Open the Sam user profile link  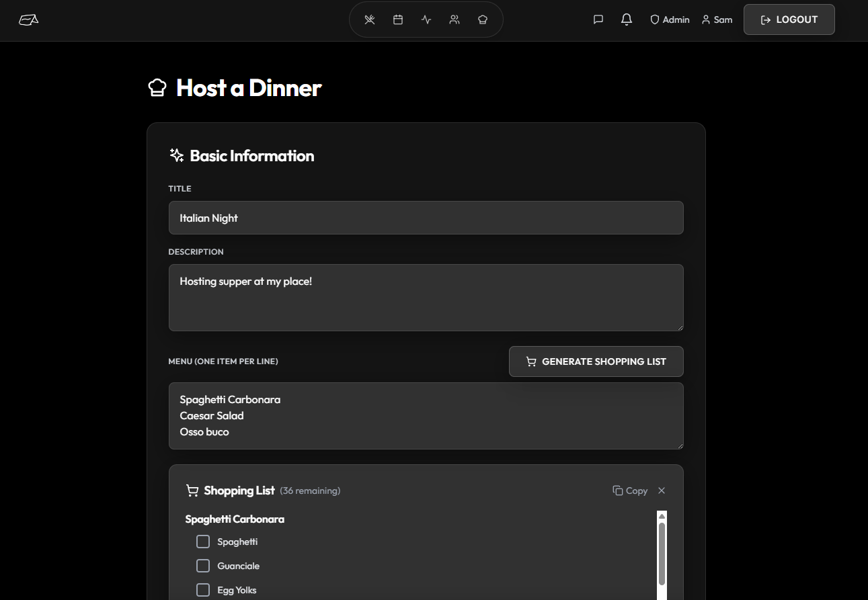pos(717,19)
